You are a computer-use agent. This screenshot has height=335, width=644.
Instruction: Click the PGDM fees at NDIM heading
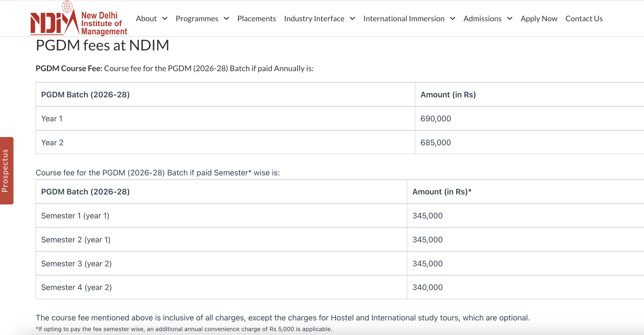[103, 45]
